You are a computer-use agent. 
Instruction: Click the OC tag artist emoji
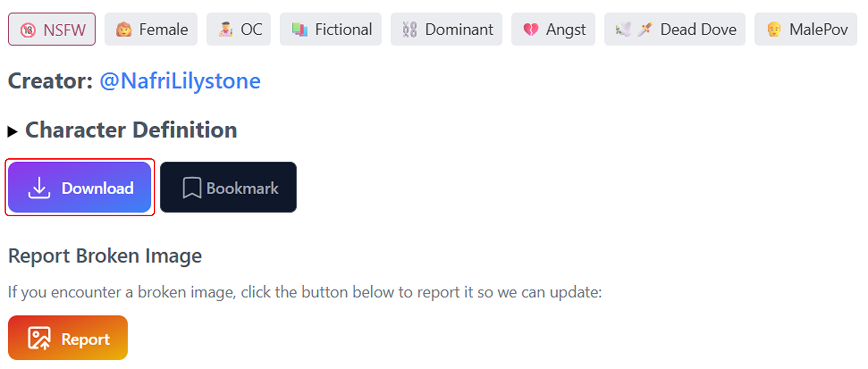coord(225,29)
